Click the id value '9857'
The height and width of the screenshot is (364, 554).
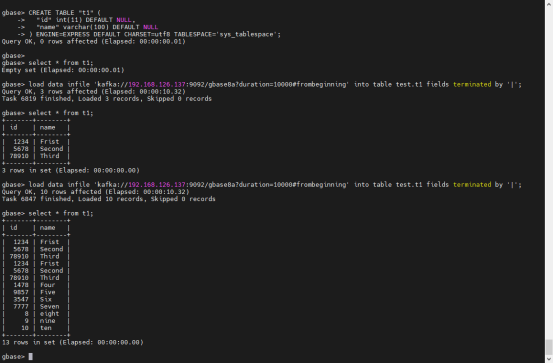[x=21, y=292]
